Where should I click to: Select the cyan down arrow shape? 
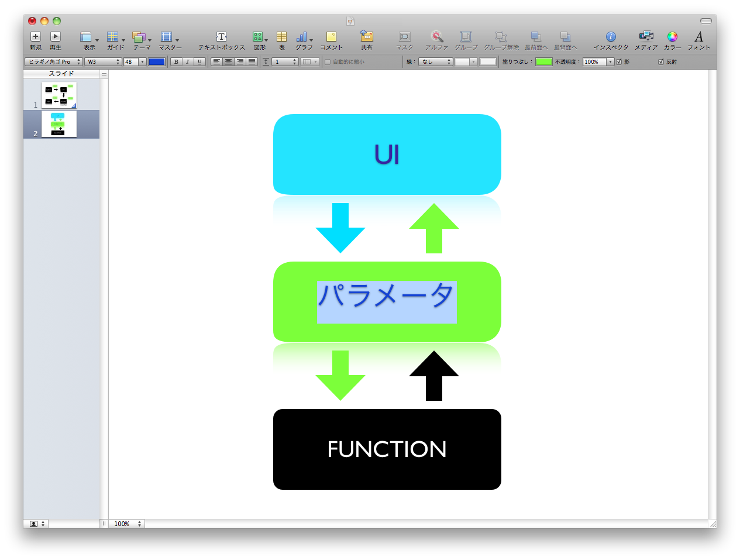[340, 228]
